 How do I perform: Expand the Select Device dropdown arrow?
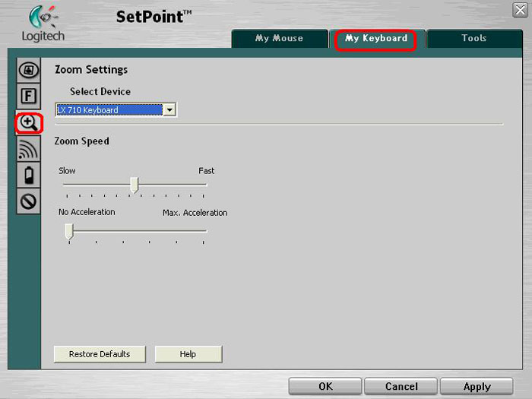point(169,110)
